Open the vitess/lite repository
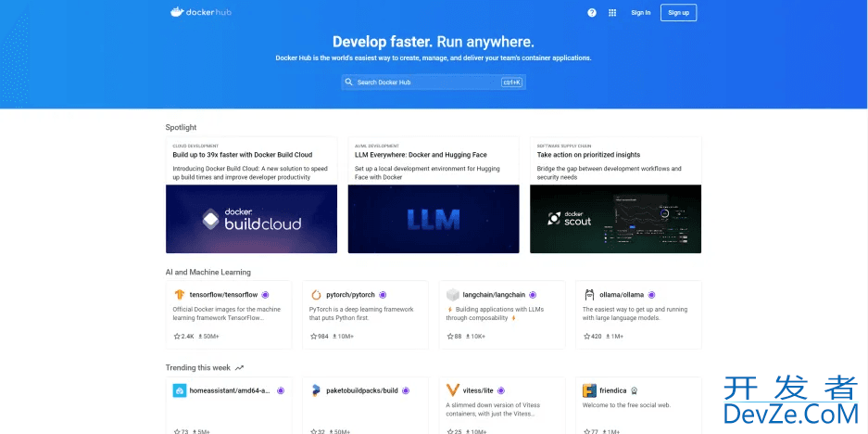 (x=478, y=390)
